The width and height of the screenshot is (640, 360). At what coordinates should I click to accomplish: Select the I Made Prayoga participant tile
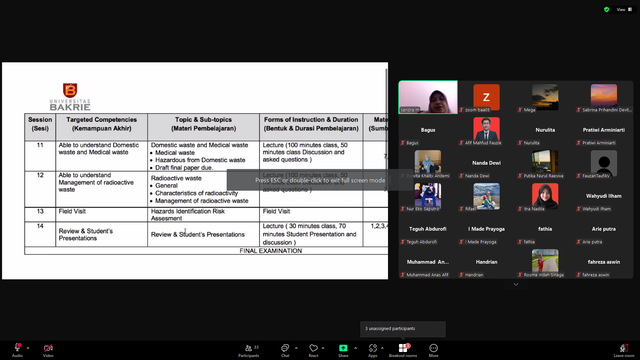coord(487,229)
